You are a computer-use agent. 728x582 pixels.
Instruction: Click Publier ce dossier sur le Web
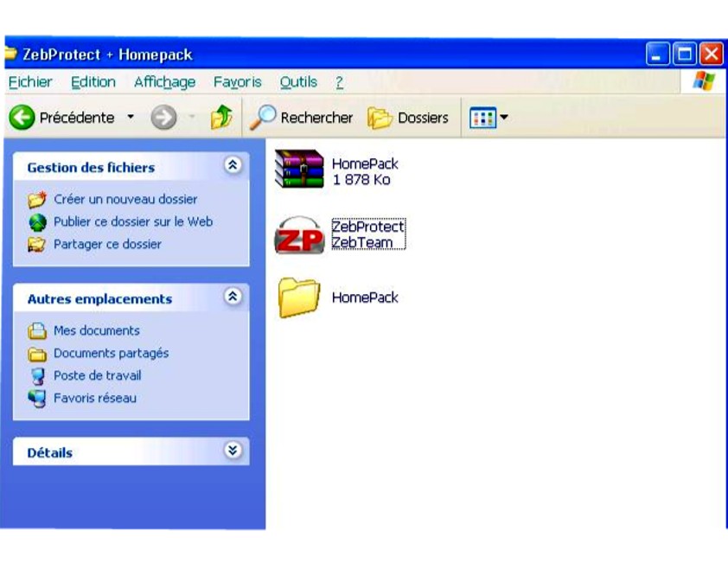[x=133, y=221]
